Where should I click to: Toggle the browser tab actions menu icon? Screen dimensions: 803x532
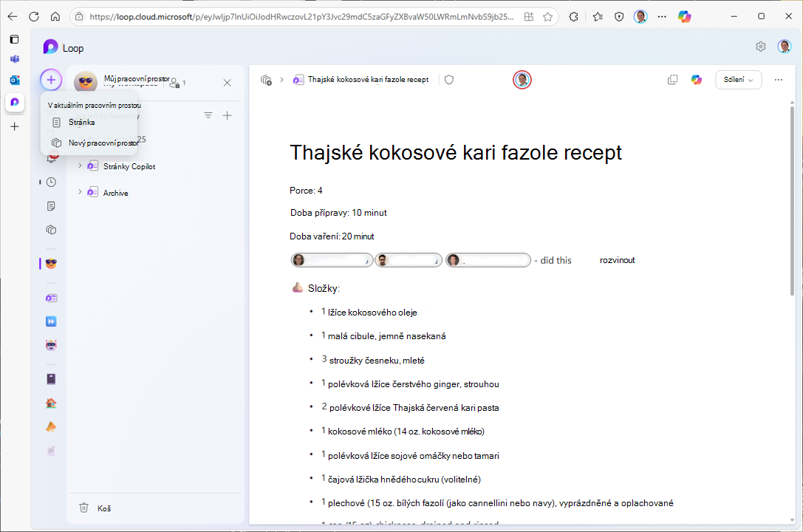(x=14, y=39)
